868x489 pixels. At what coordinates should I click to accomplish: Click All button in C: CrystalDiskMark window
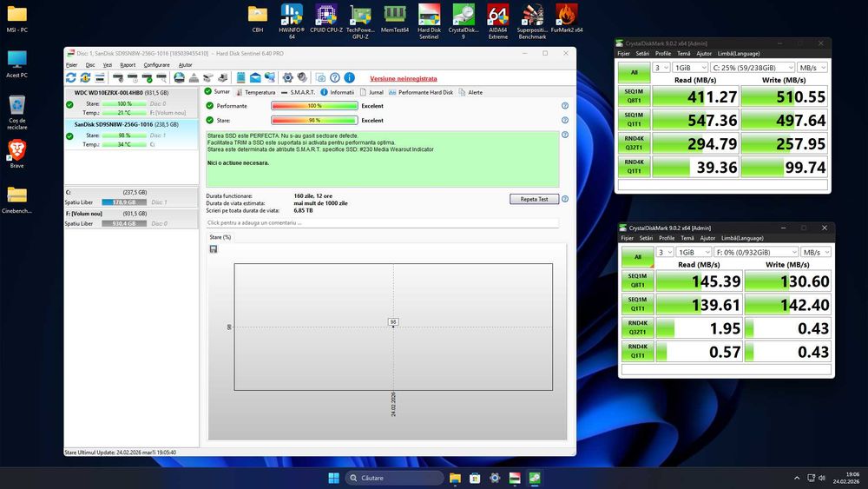[635, 72]
